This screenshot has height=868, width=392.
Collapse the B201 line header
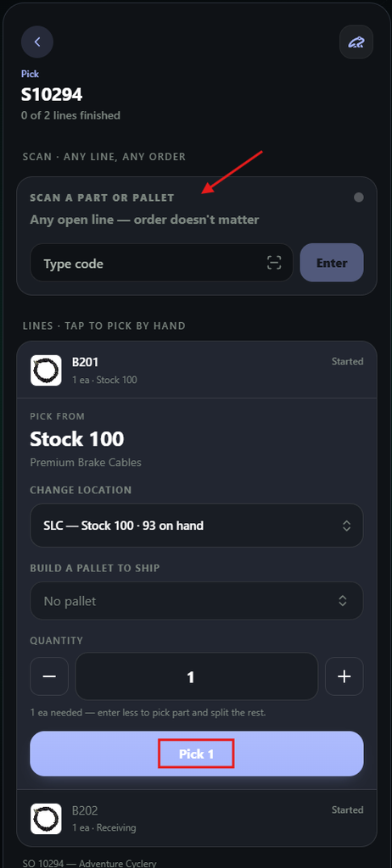(197, 370)
